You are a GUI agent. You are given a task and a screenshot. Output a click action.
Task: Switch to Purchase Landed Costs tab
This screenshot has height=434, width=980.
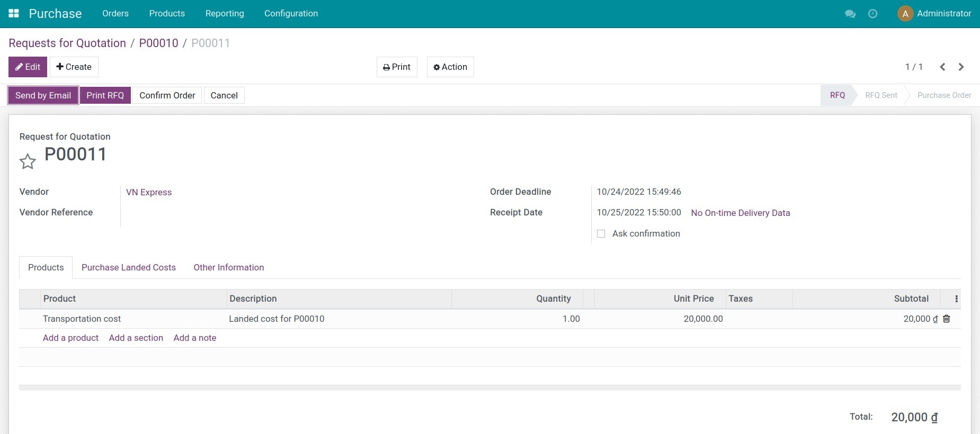[129, 267]
